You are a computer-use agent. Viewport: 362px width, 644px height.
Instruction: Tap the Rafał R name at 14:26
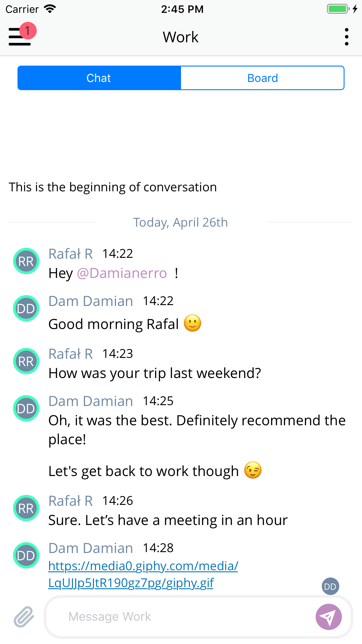pyautogui.click(x=71, y=501)
